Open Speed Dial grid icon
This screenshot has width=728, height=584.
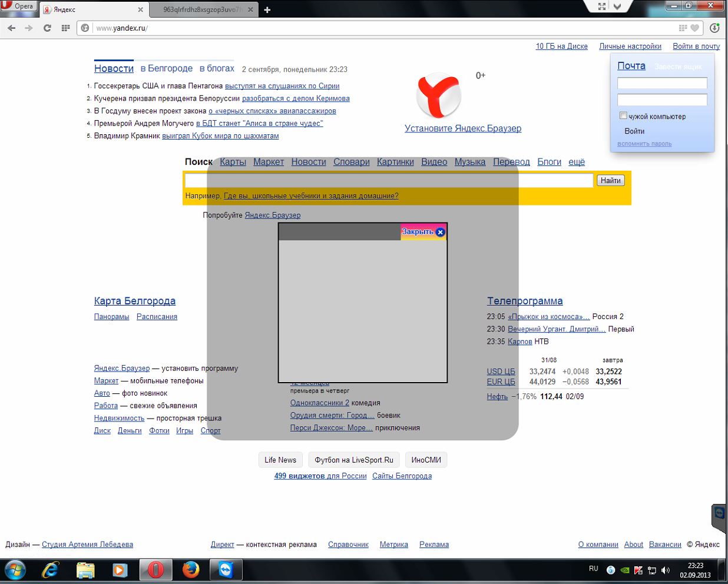pos(65,28)
